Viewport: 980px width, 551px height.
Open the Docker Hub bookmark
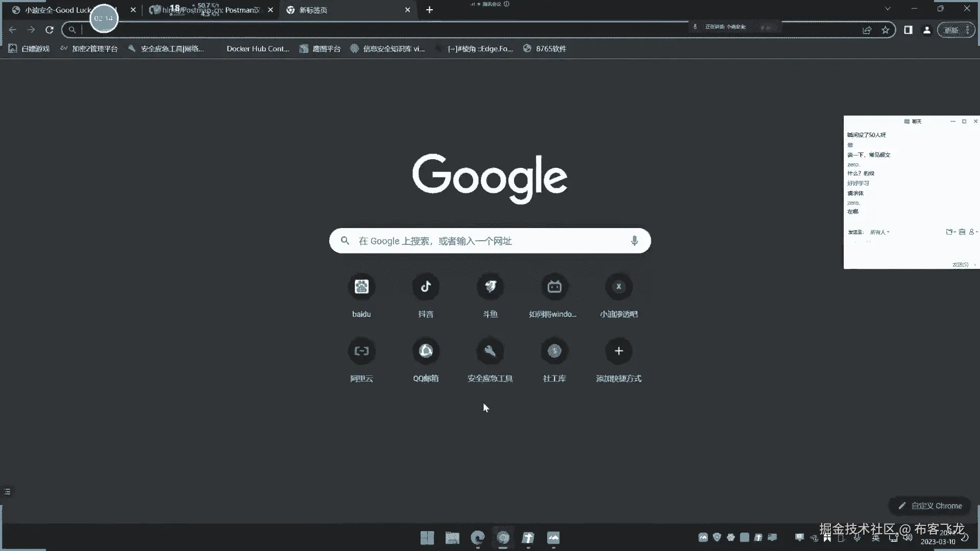pyautogui.click(x=257, y=48)
